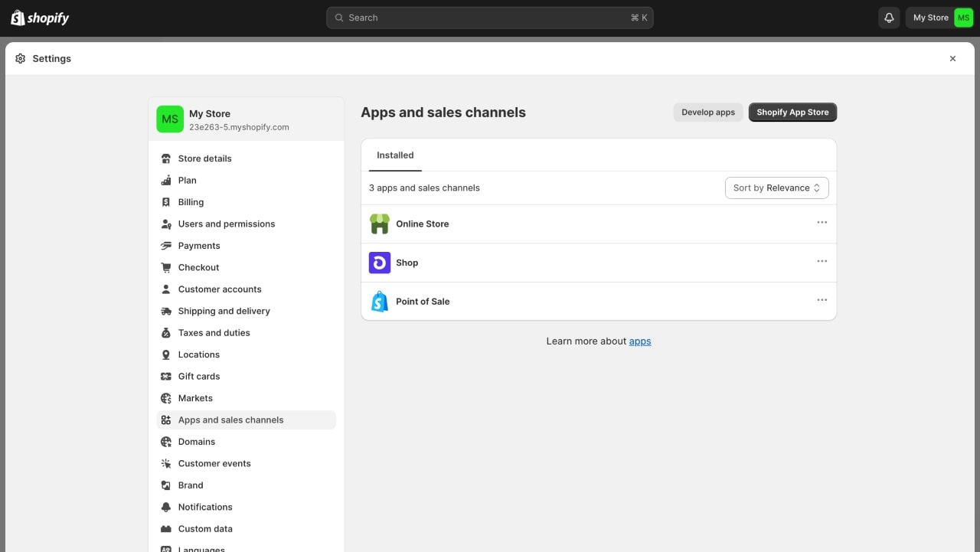980x552 pixels.
Task: Click the Shopify logo in header
Action: click(40, 18)
